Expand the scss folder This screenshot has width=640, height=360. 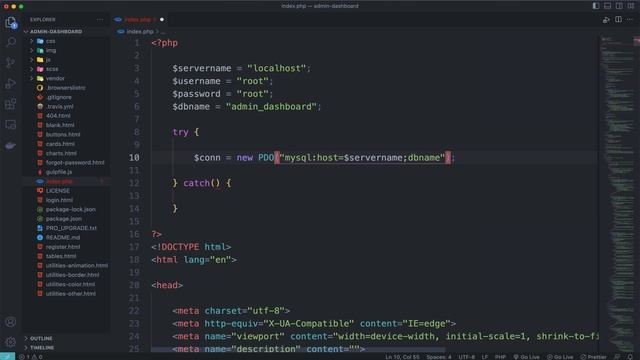point(65,69)
